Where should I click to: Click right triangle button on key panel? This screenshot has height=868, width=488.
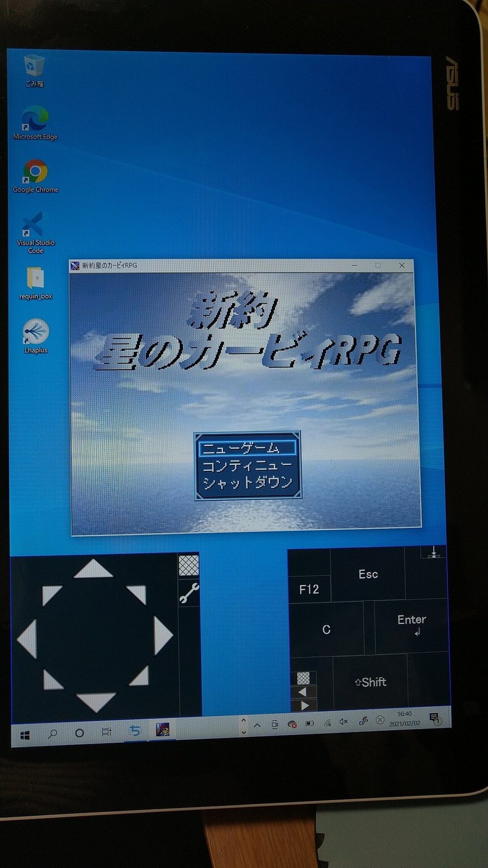pyautogui.click(x=304, y=705)
